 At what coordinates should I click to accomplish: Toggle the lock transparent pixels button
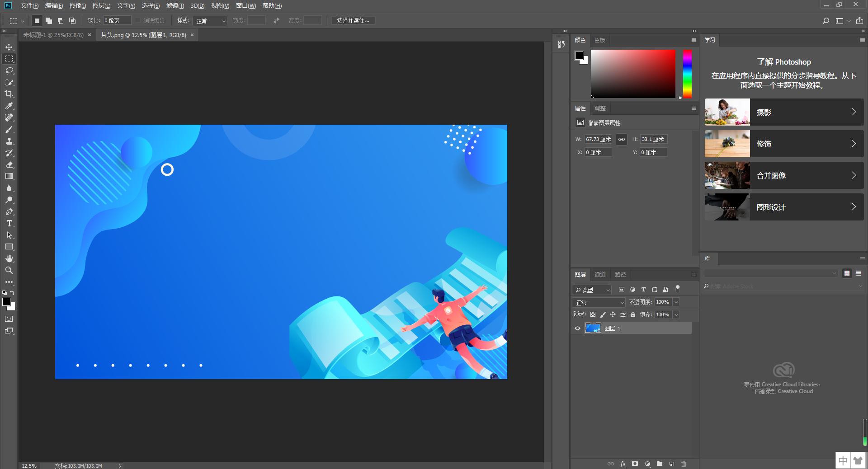coord(593,314)
